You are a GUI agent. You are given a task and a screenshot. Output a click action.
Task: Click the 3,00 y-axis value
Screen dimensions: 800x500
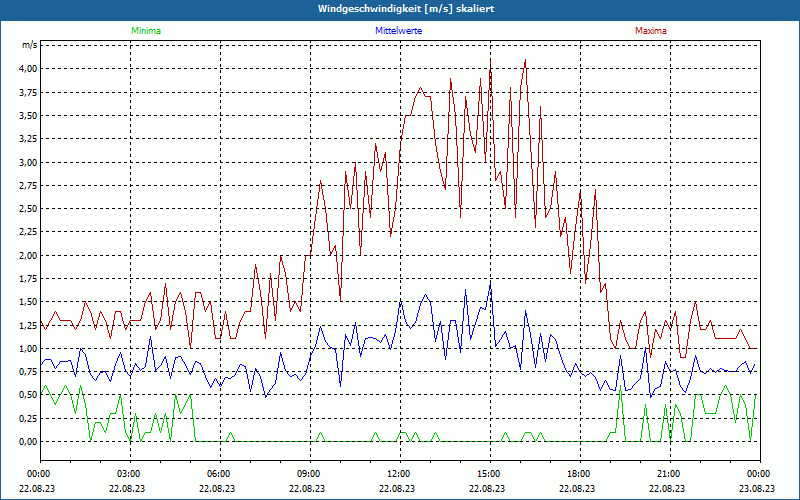(x=29, y=162)
